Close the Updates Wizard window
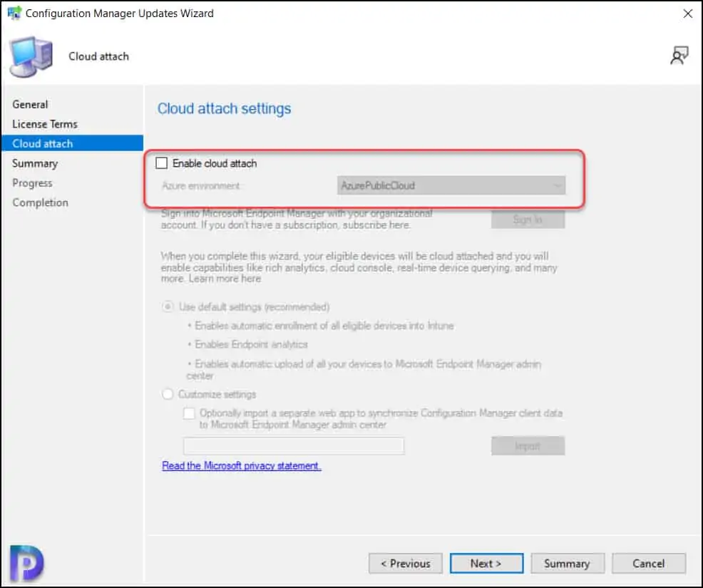This screenshot has height=588, width=703. [688, 14]
